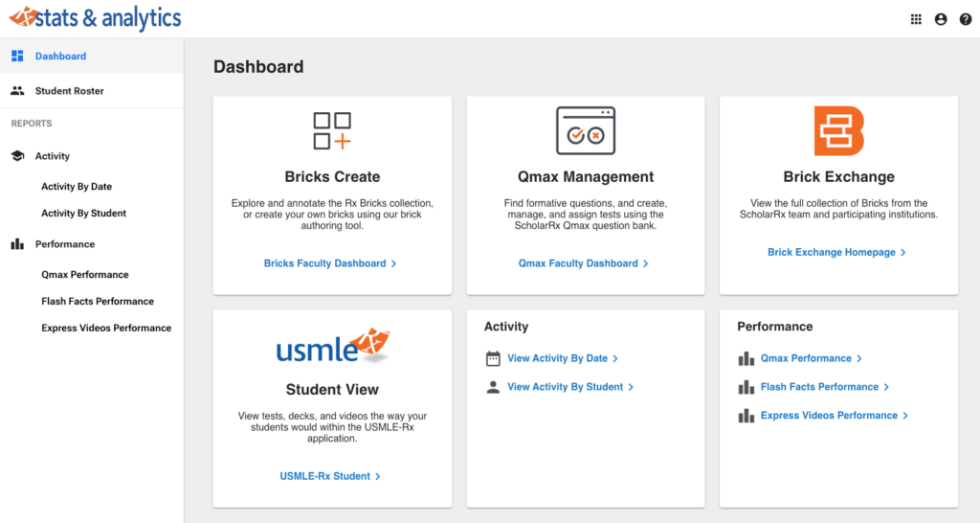Select Dashboard in the sidebar
Screen dimensions: 980x523
click(x=60, y=57)
